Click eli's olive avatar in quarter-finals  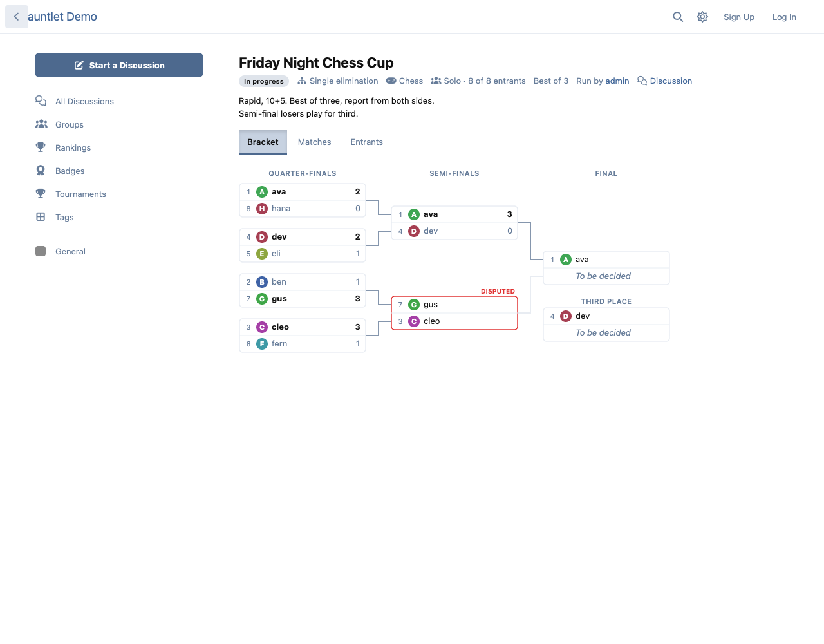coord(262,254)
